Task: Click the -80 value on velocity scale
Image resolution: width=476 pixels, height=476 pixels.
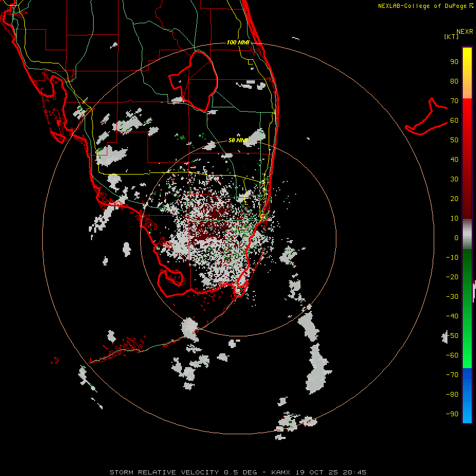Action: [452, 395]
